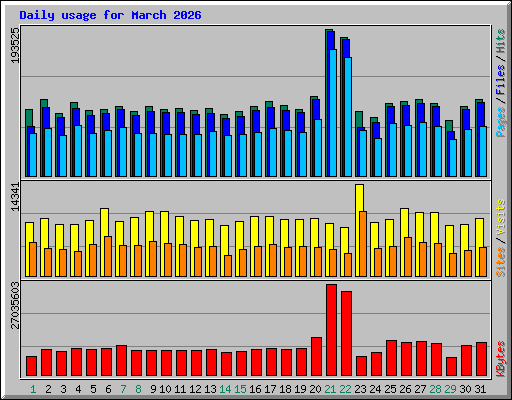Image resolution: width=512 pixels, height=400 pixels.
Task: Click green day label 7 on the x-axis
Action: (123, 389)
